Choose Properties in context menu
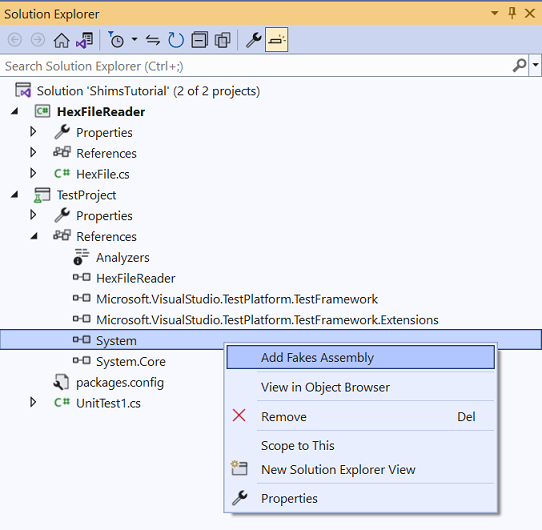The height and width of the screenshot is (530, 542). tap(361, 498)
